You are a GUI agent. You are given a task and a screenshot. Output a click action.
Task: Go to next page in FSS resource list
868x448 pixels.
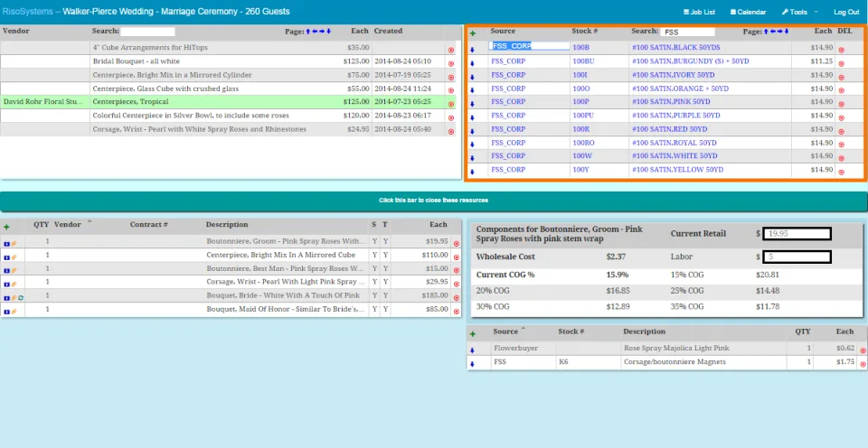(x=780, y=32)
